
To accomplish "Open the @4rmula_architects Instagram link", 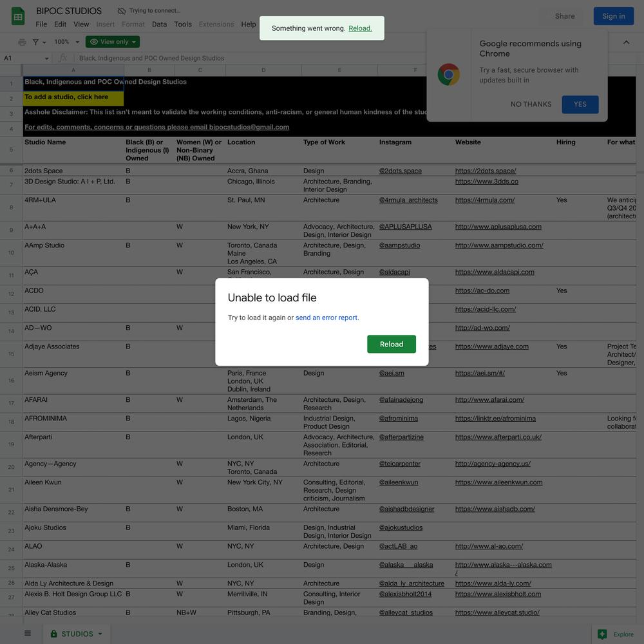I will point(408,200).
